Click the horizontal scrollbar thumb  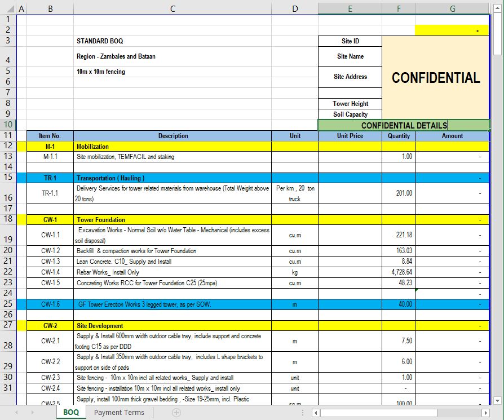pyautogui.click(x=379, y=413)
